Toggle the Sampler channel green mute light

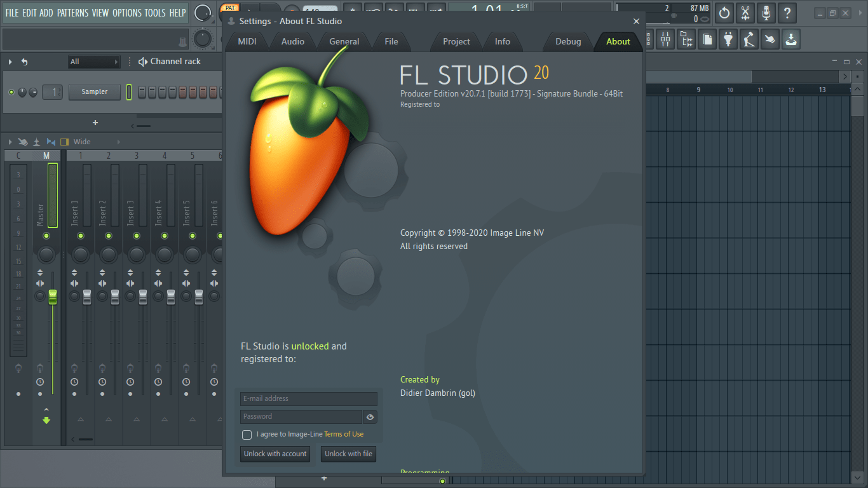click(x=11, y=92)
